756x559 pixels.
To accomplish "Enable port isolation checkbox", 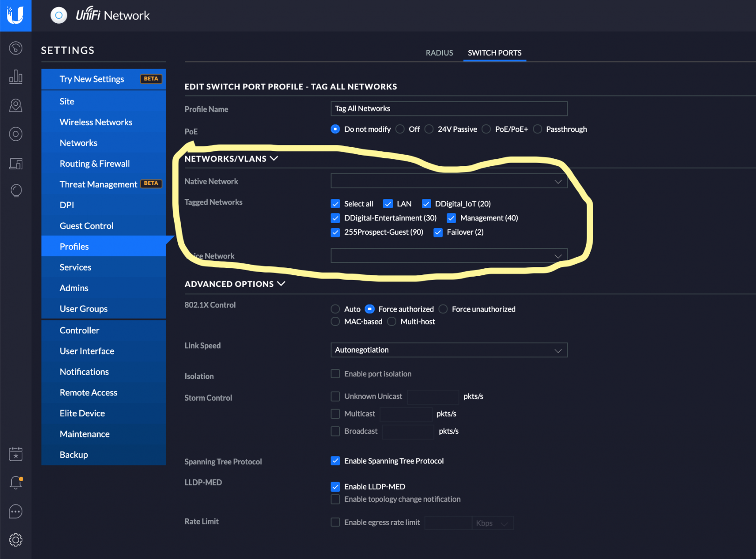I will click(x=335, y=374).
